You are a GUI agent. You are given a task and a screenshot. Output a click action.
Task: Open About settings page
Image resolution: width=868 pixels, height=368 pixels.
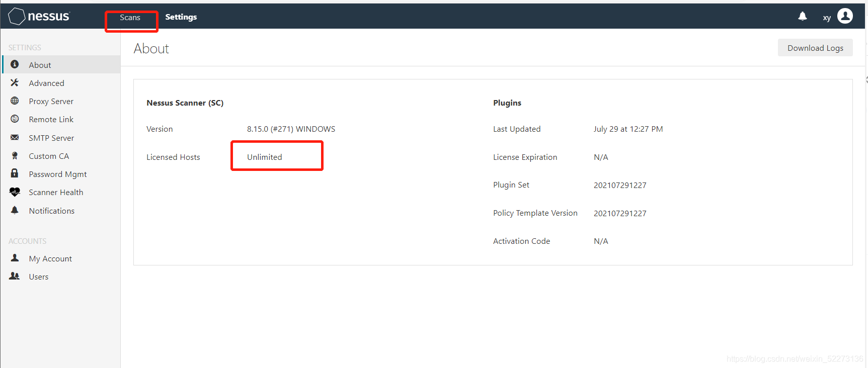(61, 64)
